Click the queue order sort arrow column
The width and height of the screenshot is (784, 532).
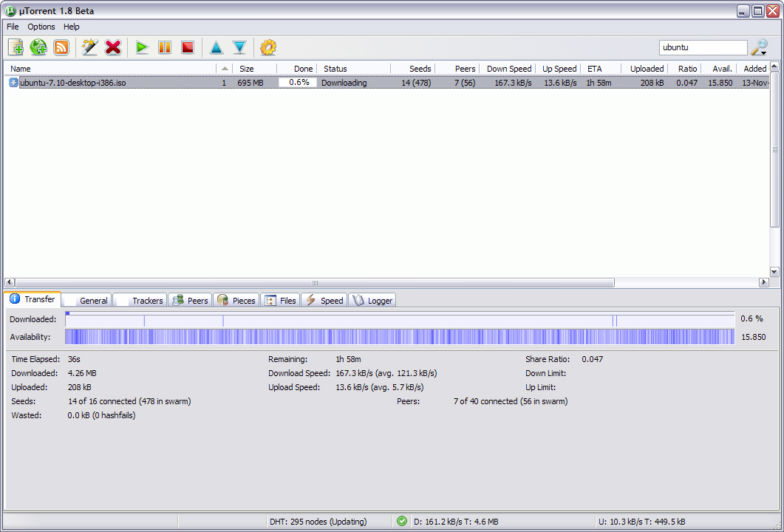point(225,69)
